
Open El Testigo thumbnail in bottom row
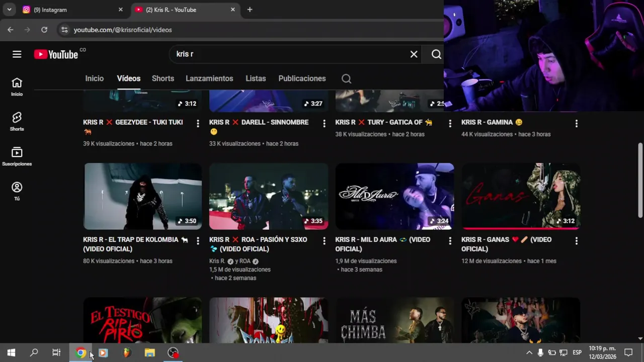pos(143,320)
